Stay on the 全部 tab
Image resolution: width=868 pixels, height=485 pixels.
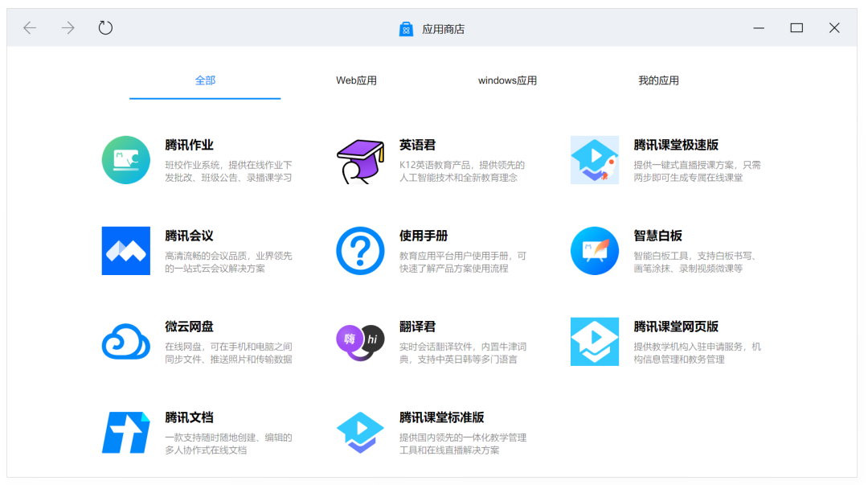coord(205,80)
